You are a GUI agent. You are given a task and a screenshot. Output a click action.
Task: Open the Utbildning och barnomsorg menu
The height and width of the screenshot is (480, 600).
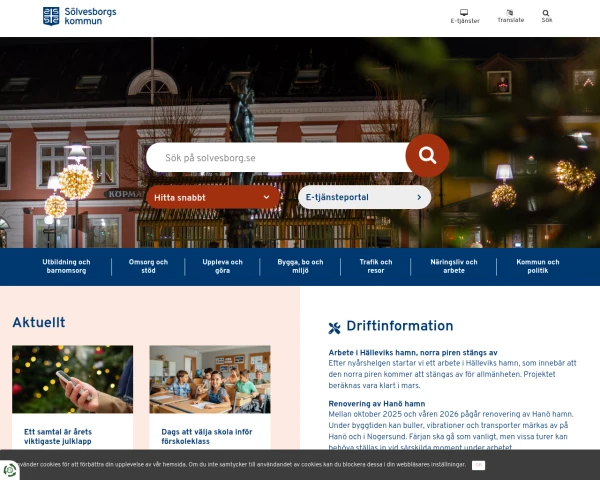[x=66, y=266]
